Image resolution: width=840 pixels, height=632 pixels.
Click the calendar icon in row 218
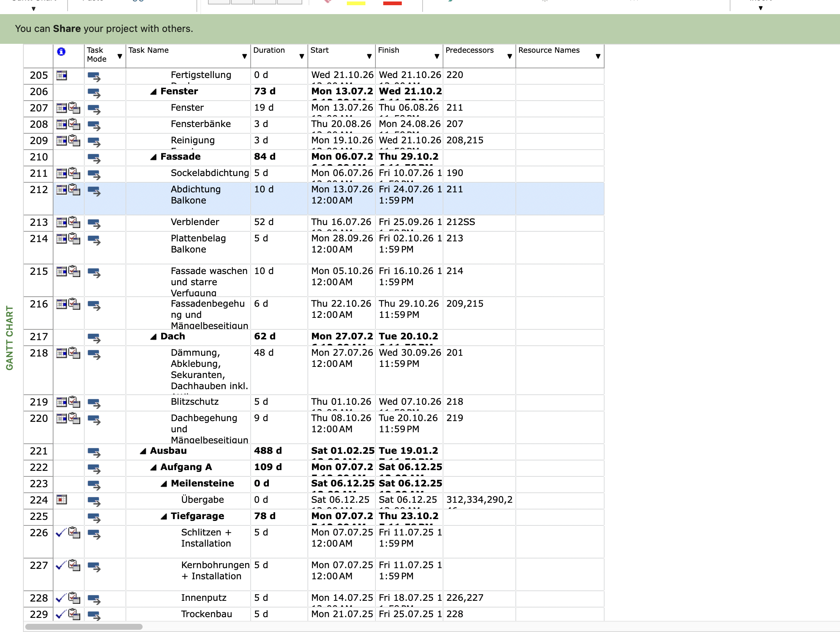(62, 353)
